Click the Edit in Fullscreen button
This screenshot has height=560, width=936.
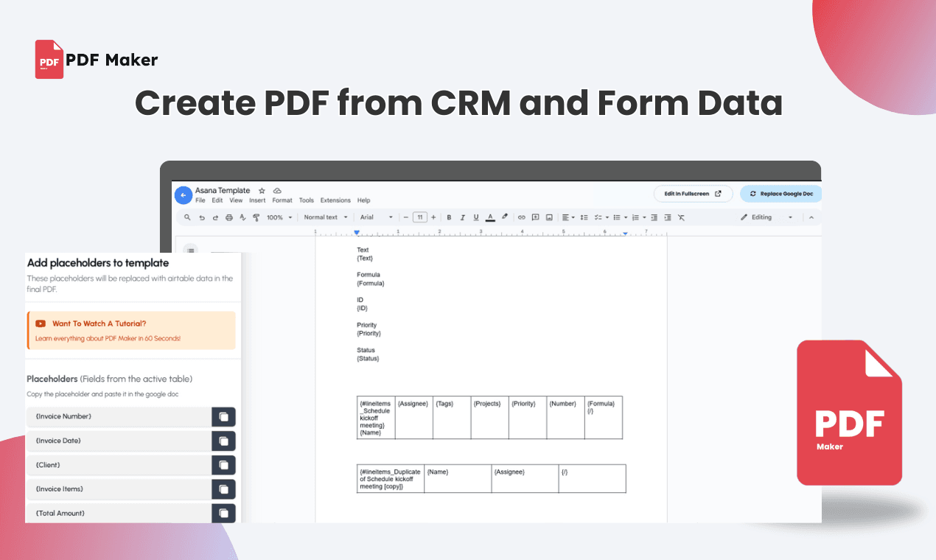coord(693,194)
